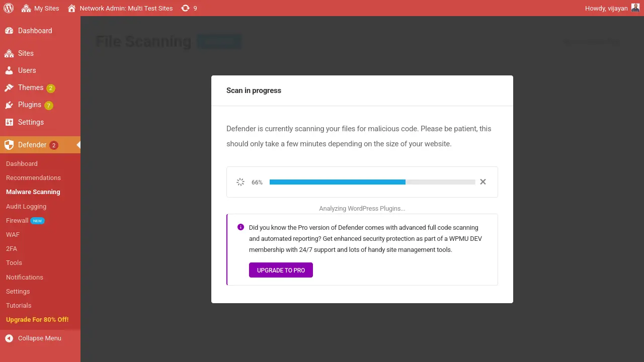This screenshot has height=362, width=644.
Task: Go to Recommendations in Defender menu
Action: [33, 177]
